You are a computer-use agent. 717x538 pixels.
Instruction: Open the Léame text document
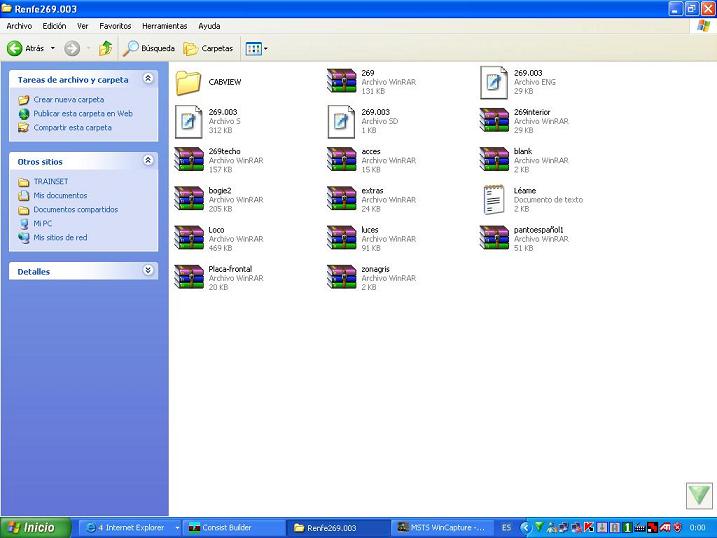[494, 199]
